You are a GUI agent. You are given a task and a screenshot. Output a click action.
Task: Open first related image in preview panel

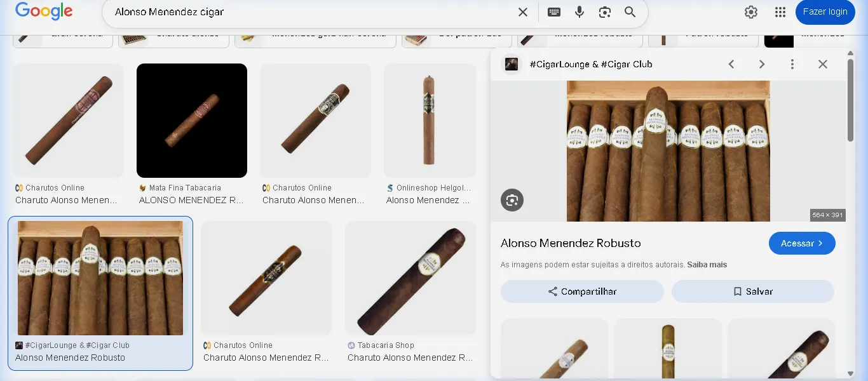555,348
